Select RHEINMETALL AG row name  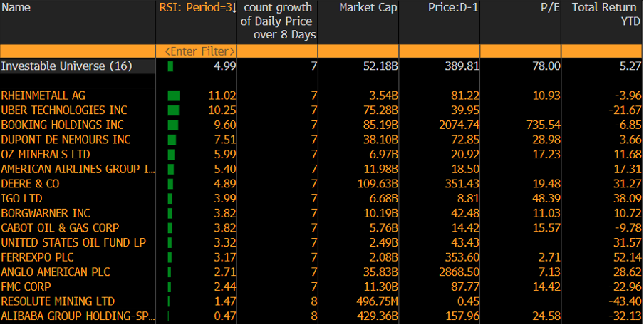(x=43, y=96)
